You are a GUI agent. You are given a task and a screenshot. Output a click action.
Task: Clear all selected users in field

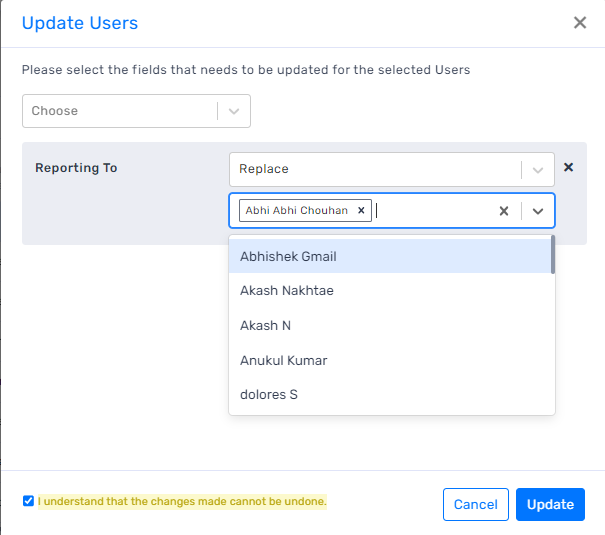504,211
